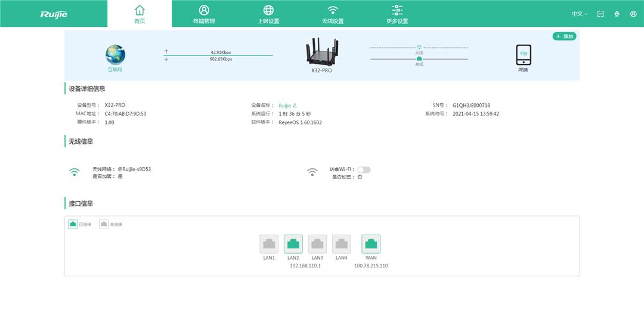Click the 设备详细信息 section heading

coord(86,88)
